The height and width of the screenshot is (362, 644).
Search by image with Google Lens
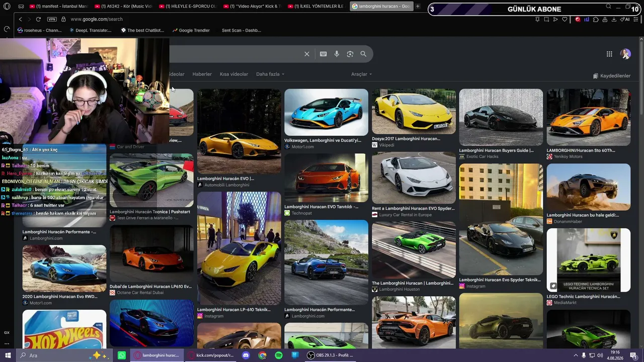350,54
